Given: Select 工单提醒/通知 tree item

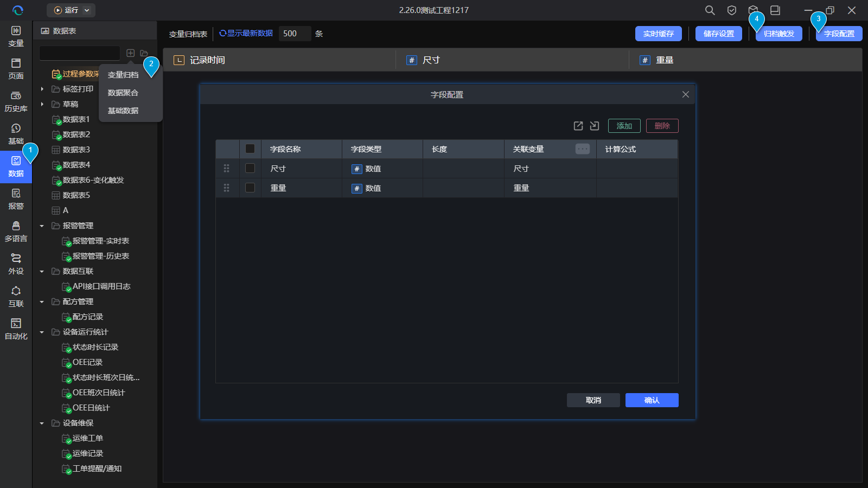Looking at the screenshot, I should tap(97, 468).
